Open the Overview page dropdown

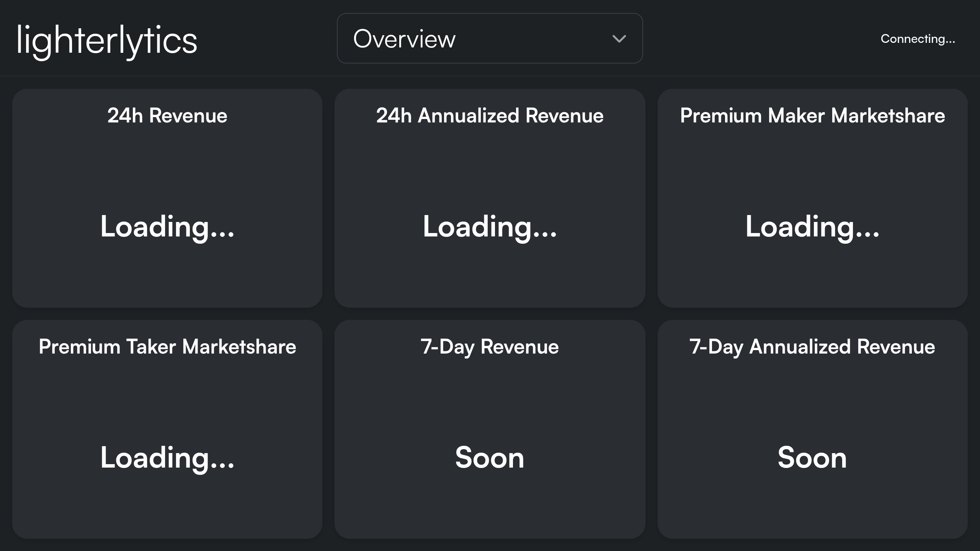click(x=490, y=38)
